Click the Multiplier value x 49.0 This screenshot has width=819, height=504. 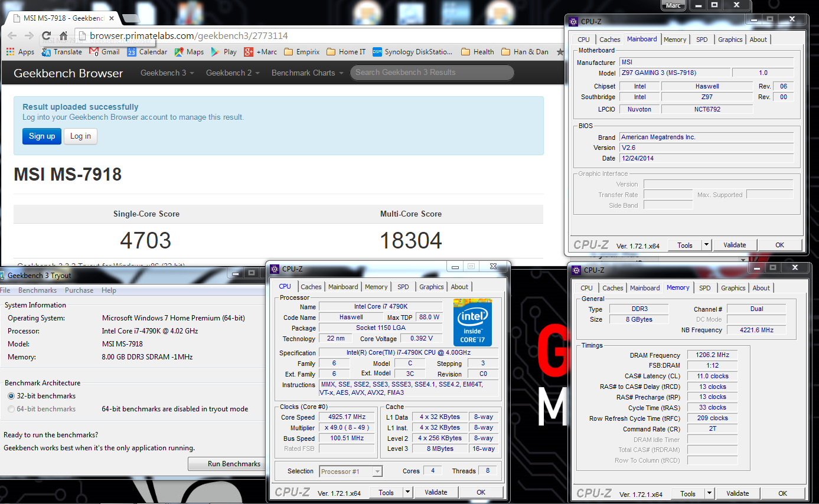coord(347,427)
